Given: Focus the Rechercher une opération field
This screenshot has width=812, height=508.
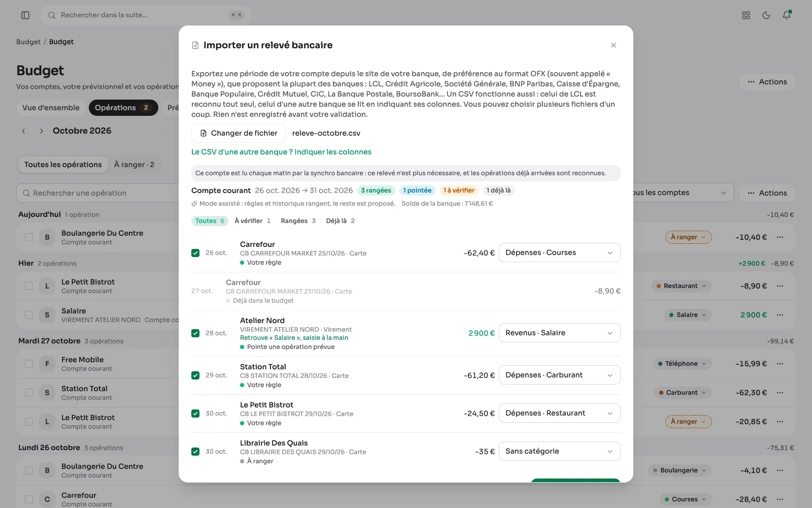Looking at the screenshot, I should (x=97, y=193).
